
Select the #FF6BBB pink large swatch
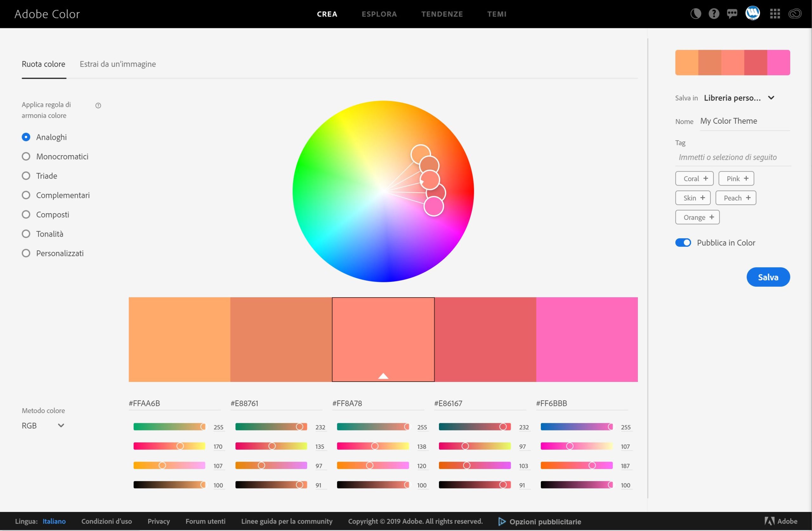(x=587, y=339)
